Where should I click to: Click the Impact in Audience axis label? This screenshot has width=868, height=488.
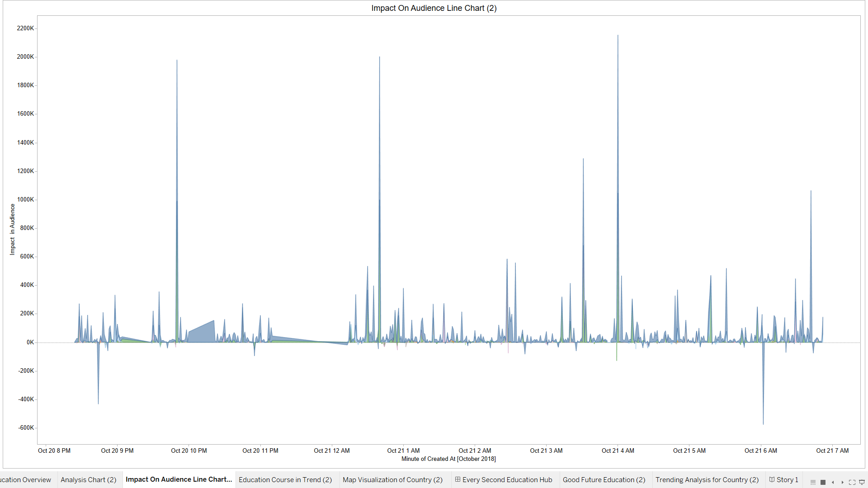coord(13,230)
